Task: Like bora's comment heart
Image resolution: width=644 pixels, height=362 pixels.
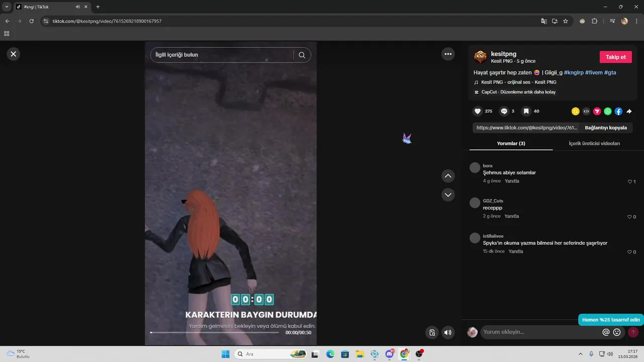Action: pos(630,182)
